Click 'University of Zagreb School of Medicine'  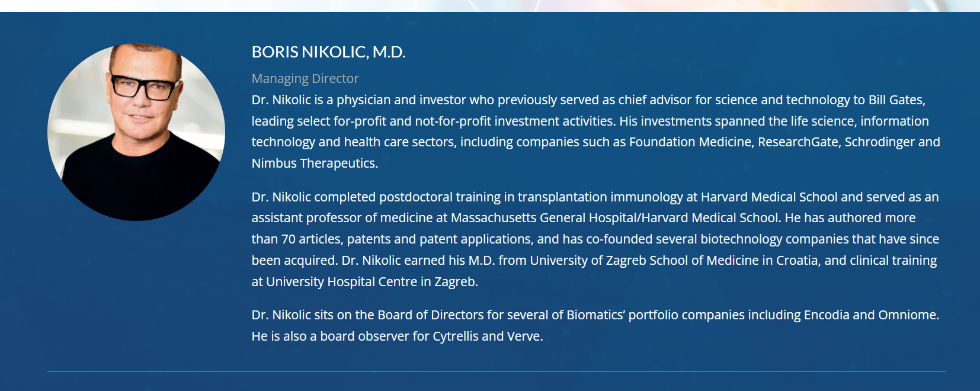click(642, 261)
